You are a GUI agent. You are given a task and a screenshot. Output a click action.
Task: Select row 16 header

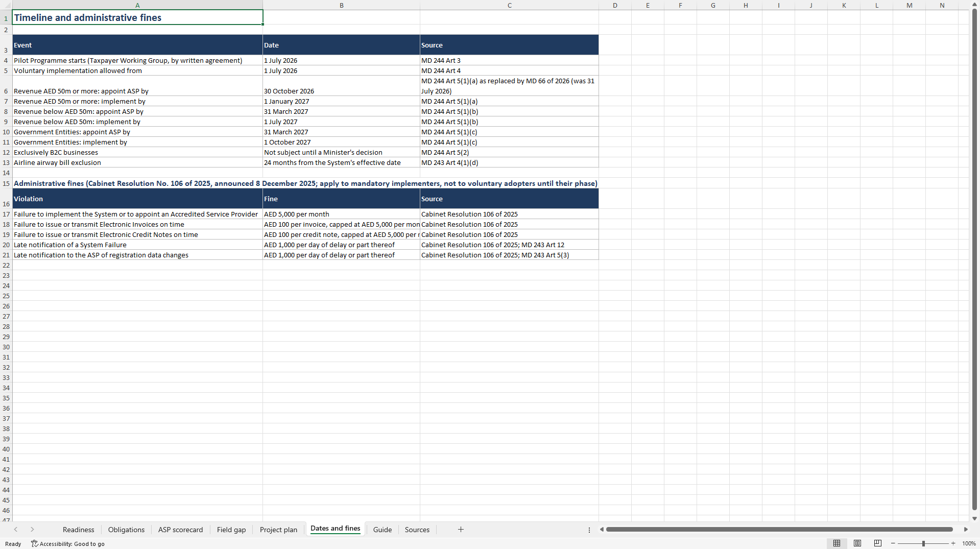[x=6, y=199]
